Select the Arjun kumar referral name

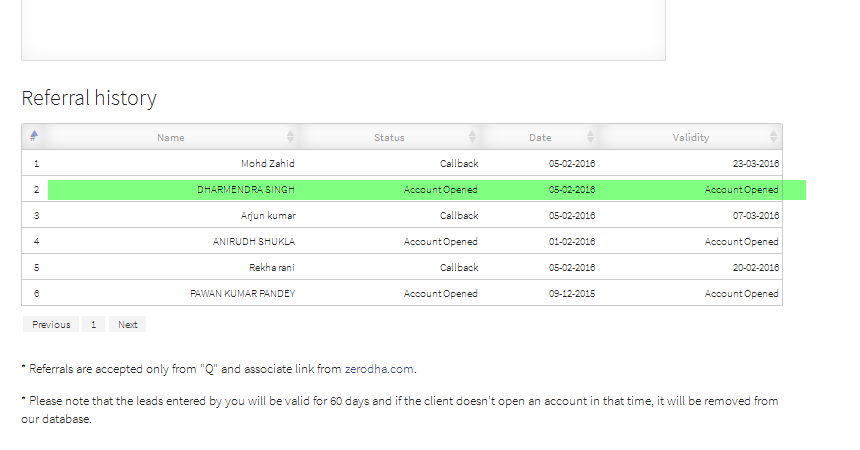[268, 216]
